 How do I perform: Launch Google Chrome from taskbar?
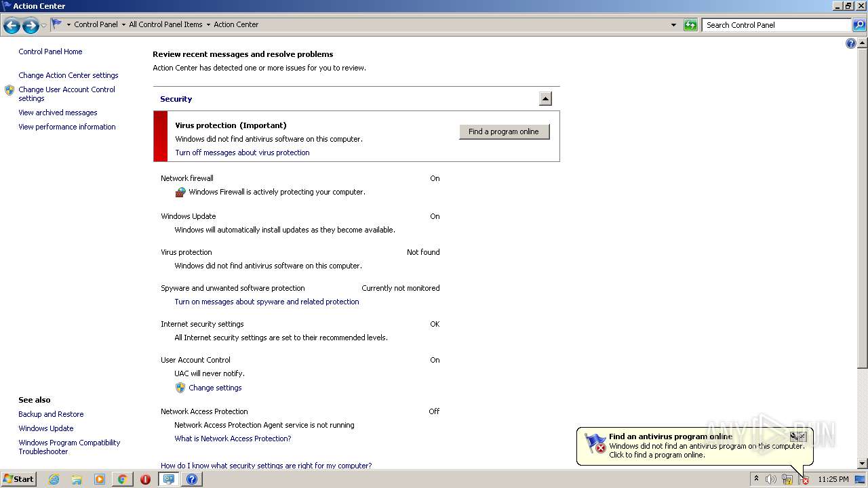click(122, 479)
